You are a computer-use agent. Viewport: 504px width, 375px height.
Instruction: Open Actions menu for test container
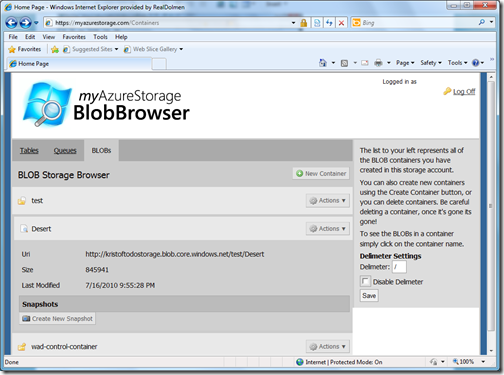328,201
